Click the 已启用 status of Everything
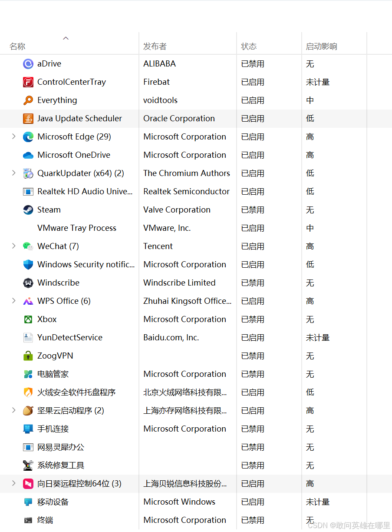The width and height of the screenshot is (392, 532). [253, 100]
